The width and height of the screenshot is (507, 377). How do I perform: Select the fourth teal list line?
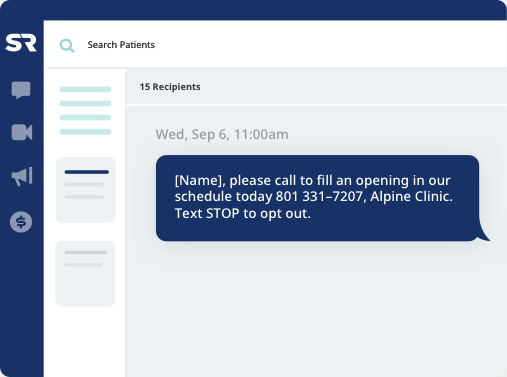pos(85,132)
